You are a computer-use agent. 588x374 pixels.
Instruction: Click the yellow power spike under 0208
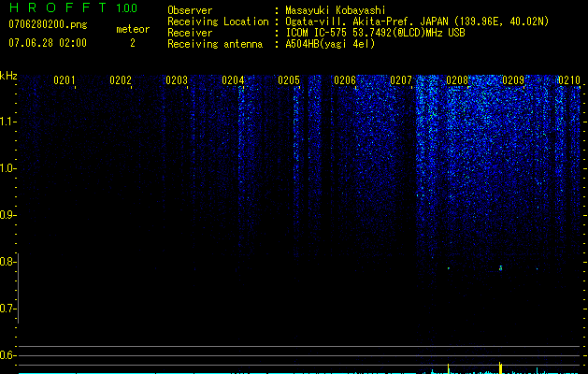[448, 368]
